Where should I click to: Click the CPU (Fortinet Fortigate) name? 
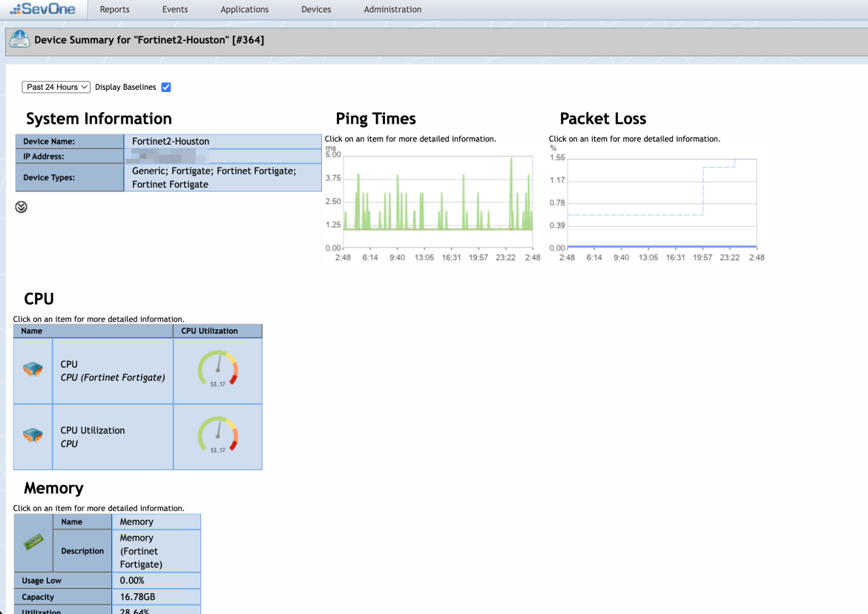click(113, 371)
